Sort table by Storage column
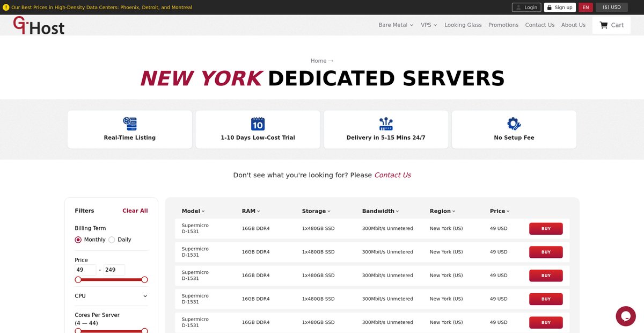644x333 pixels. pyautogui.click(x=316, y=211)
